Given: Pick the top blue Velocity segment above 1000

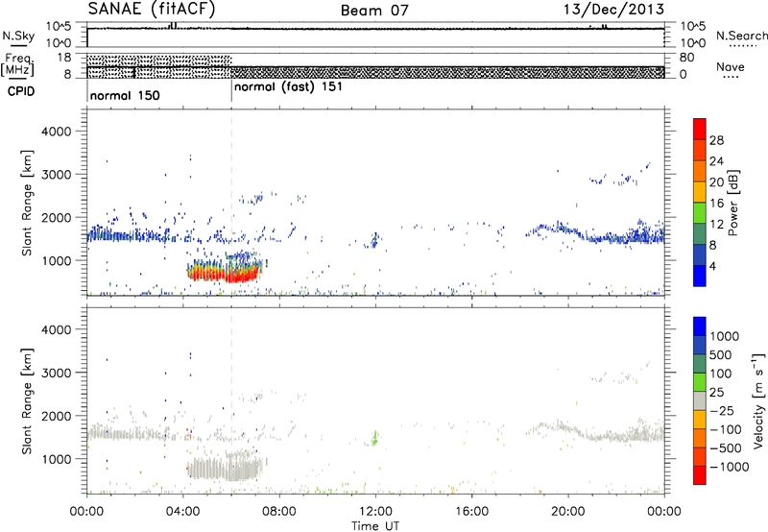Looking at the screenshot, I should pos(700,326).
